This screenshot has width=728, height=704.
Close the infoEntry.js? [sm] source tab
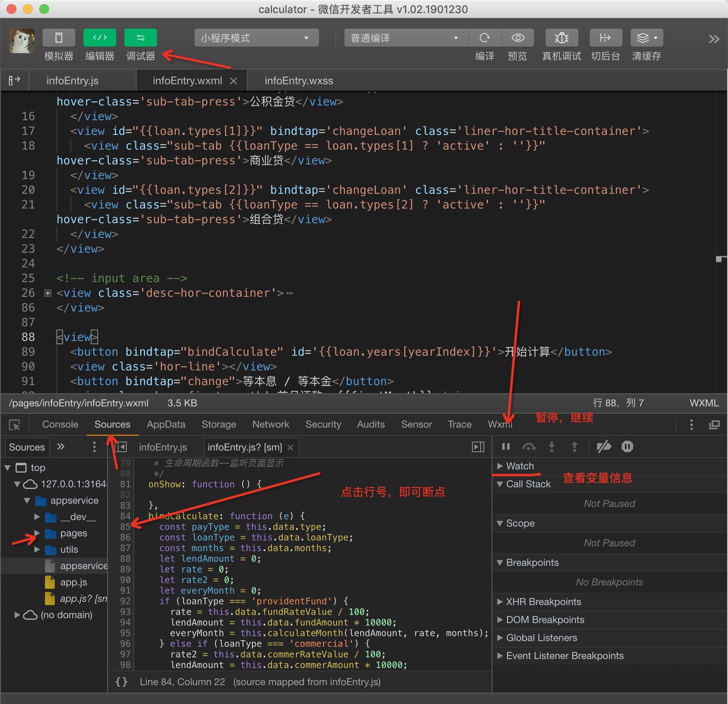point(290,448)
